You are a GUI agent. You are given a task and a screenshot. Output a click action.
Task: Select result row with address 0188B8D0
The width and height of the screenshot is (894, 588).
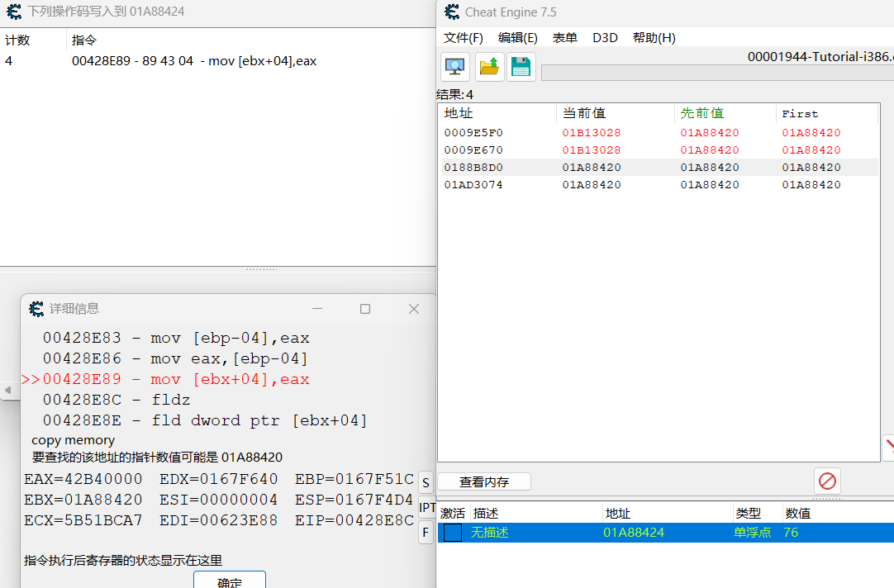(x=473, y=168)
